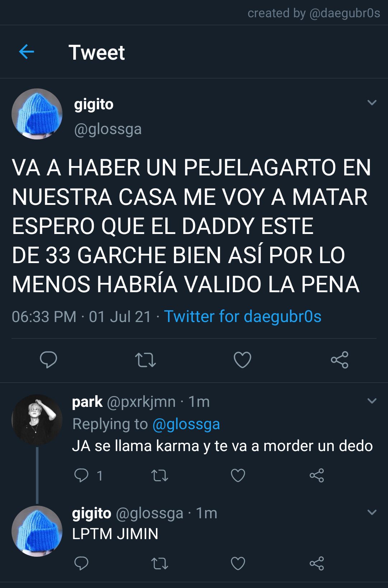The image size is (388, 588).
Task: Share the main tweet
Action: (x=339, y=360)
